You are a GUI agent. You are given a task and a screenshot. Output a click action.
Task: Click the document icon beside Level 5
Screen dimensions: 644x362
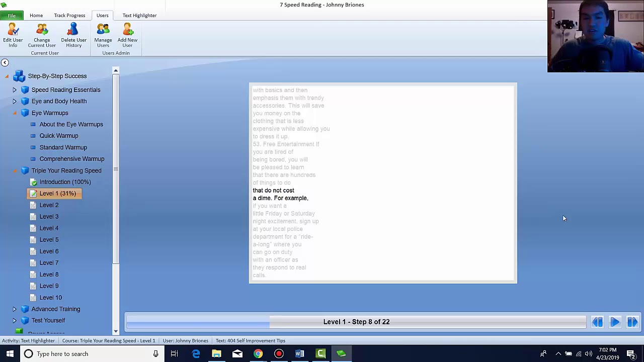[x=33, y=240]
